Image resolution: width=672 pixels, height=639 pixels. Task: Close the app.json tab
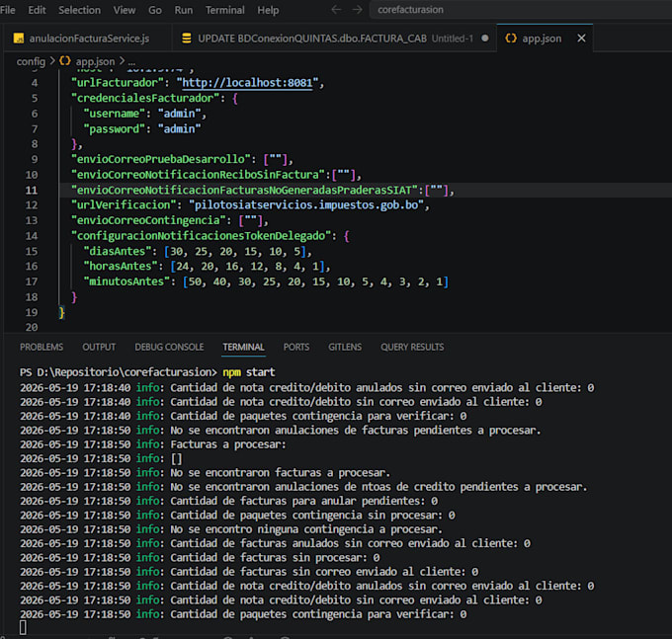(x=581, y=39)
